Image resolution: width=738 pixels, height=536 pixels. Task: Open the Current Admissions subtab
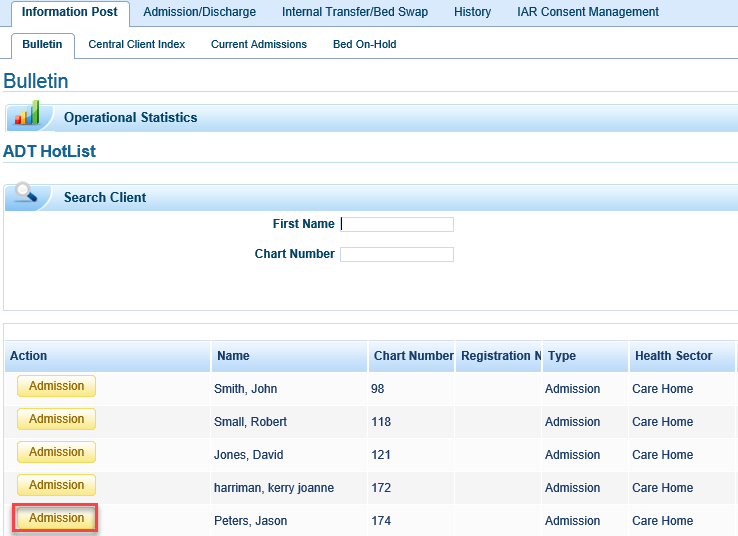[258, 45]
